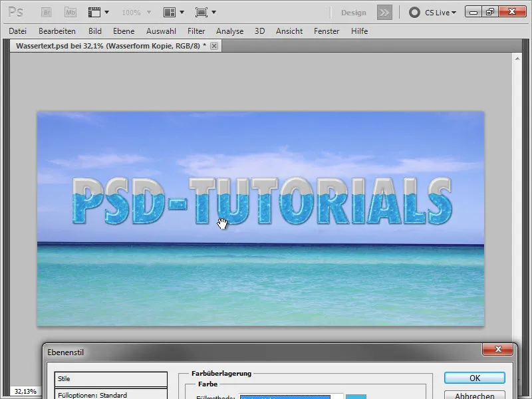Open the Analyse menu
The width and height of the screenshot is (532, 399).
pyautogui.click(x=229, y=31)
